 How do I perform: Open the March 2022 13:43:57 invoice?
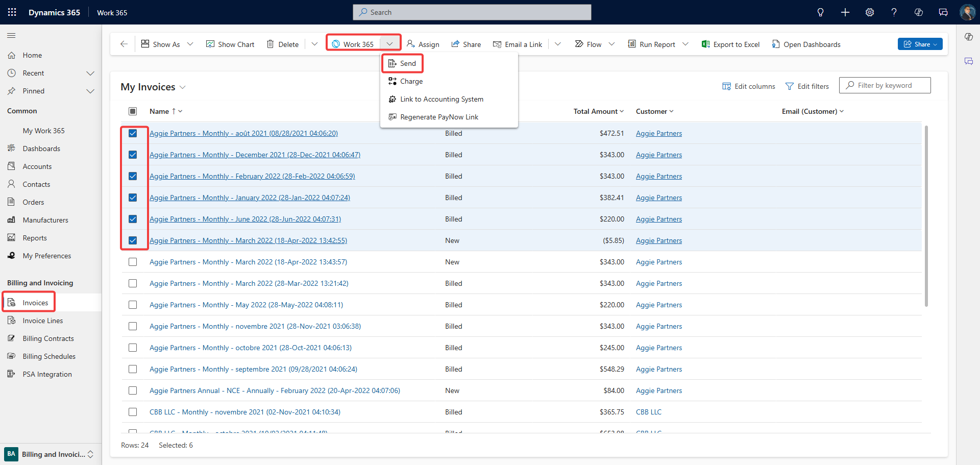[248, 262]
